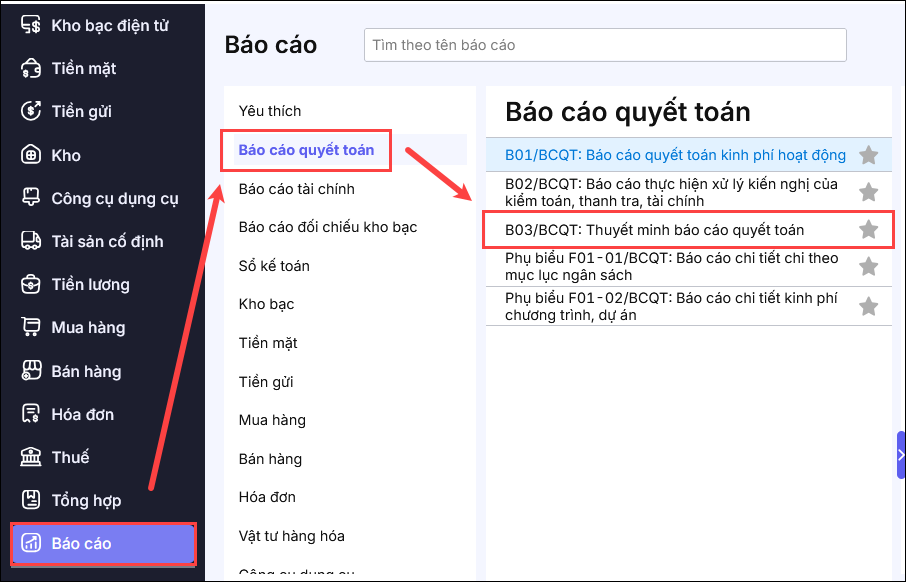Toggle favorite star for Phụ biểu F01-02/BCQT
The width and height of the screenshot is (906, 582).
click(868, 306)
